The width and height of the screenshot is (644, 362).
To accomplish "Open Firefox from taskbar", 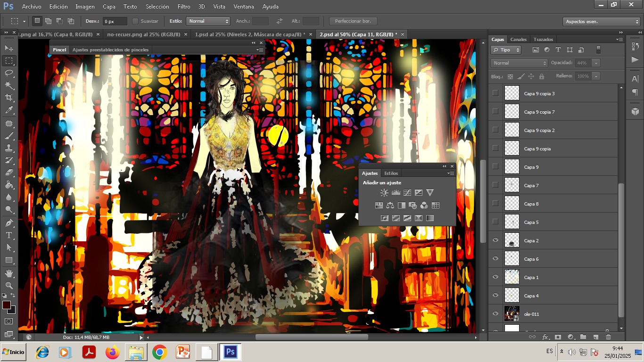I will tap(113, 352).
